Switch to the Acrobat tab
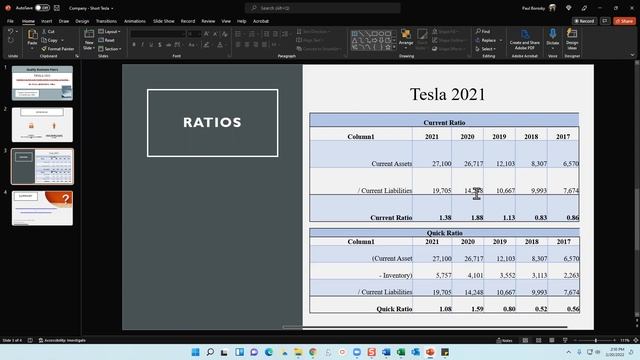Viewport: 640px width, 360px height. pos(260,21)
